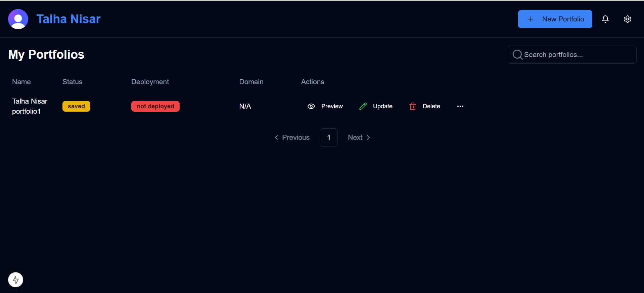Screen dimensions: 644x293
Task: Click the "My Portfolios" heading
Action: (46, 55)
